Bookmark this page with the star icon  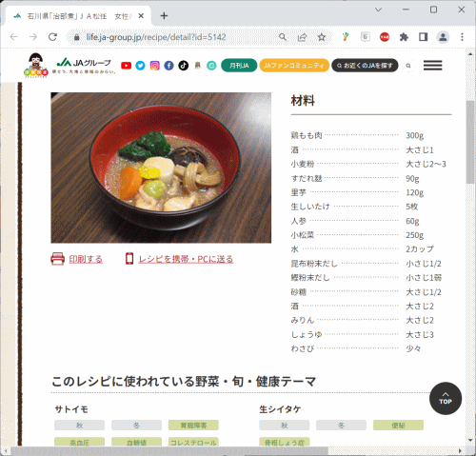pos(322,37)
